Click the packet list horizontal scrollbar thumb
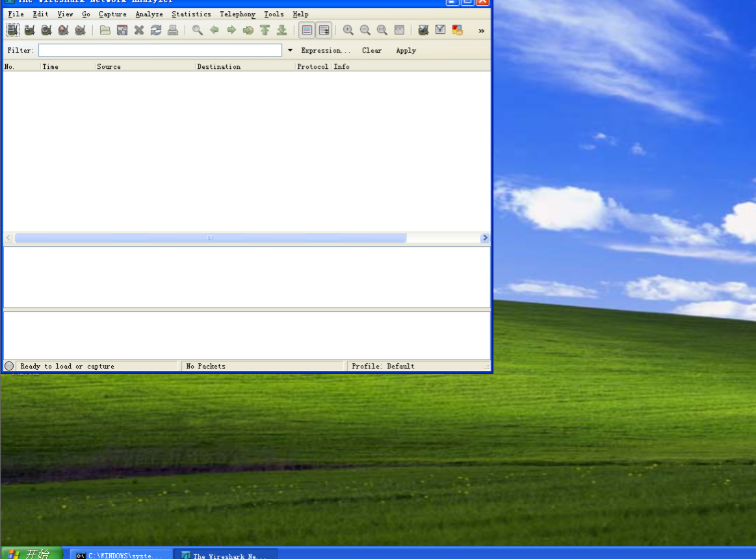This screenshot has width=756, height=559. [210, 237]
